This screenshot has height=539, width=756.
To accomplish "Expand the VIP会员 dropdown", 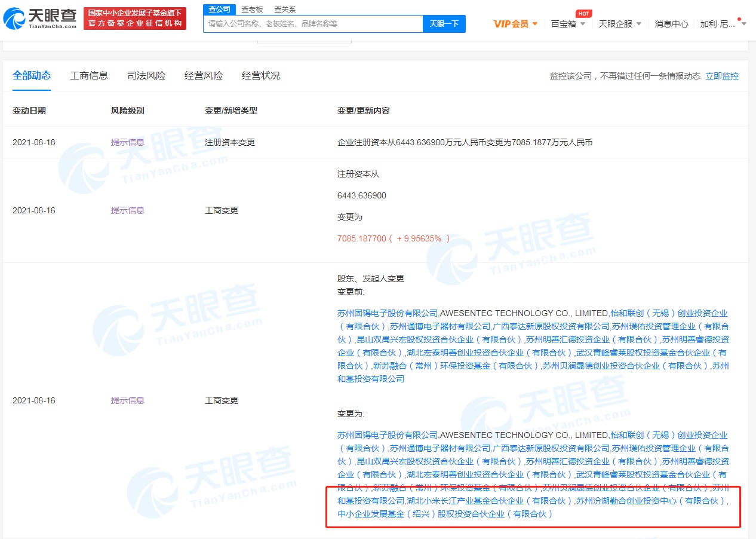I will coord(515,24).
